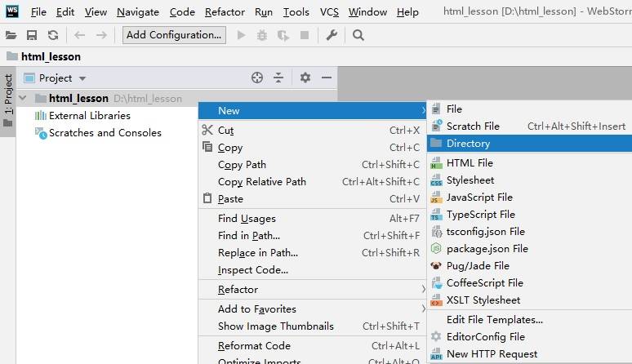Click the Collapse All icon in Project panel

pyautogui.click(x=278, y=78)
